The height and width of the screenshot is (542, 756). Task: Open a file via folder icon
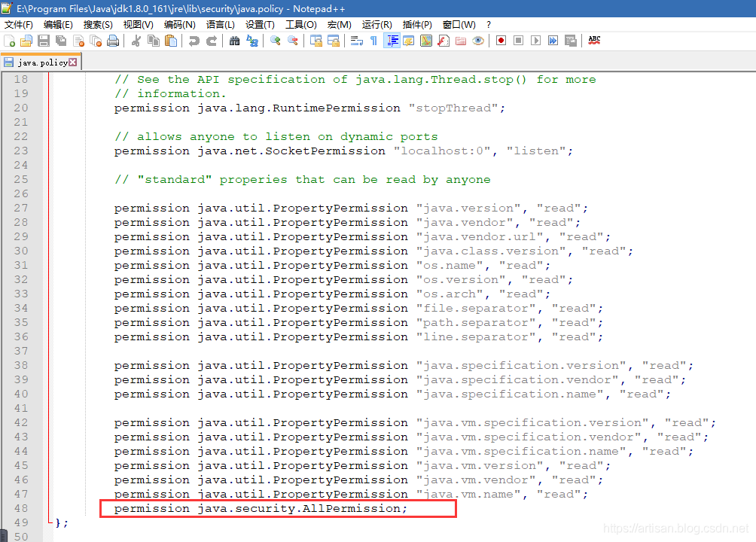[x=26, y=41]
